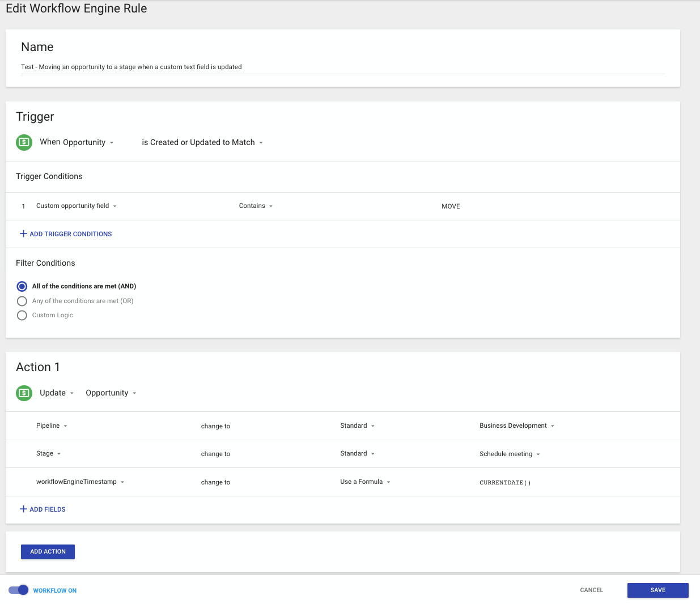Open the workflowEngineTimestamp field dropdown
The height and width of the screenshot is (604, 700).
point(80,482)
